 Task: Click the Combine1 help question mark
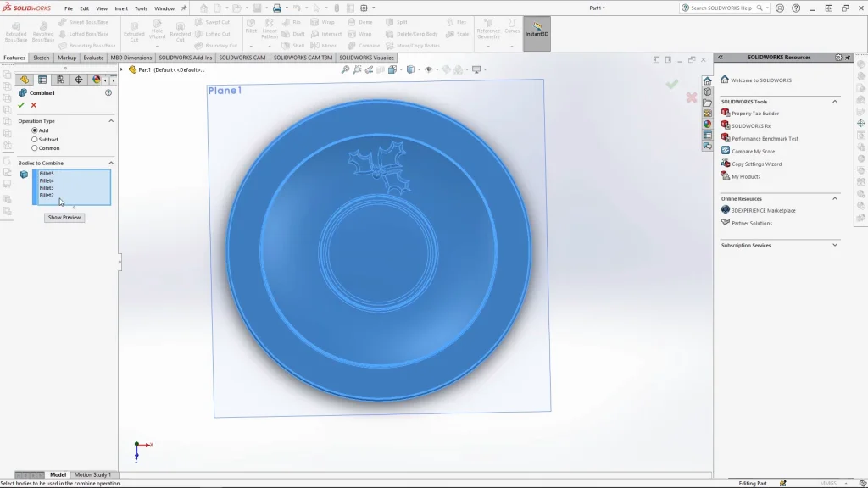[x=108, y=92]
